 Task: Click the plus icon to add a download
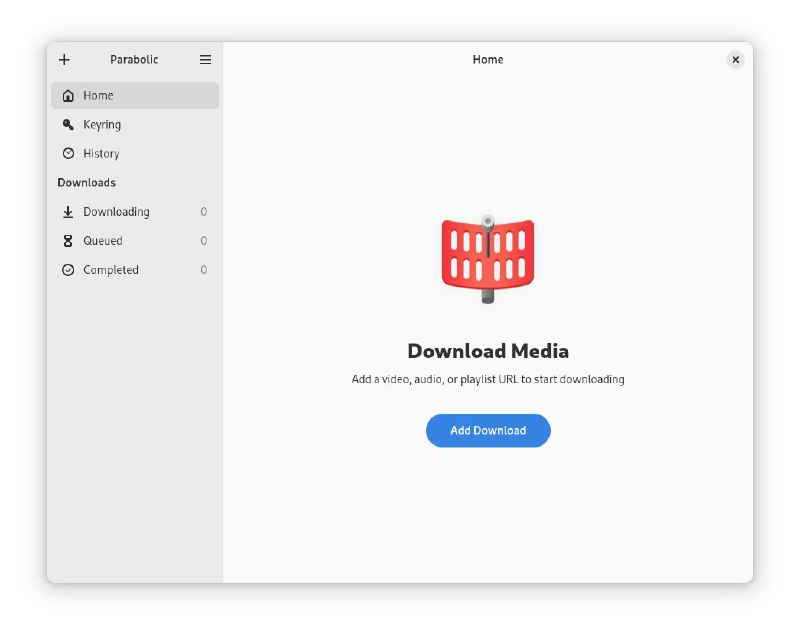[65, 60]
